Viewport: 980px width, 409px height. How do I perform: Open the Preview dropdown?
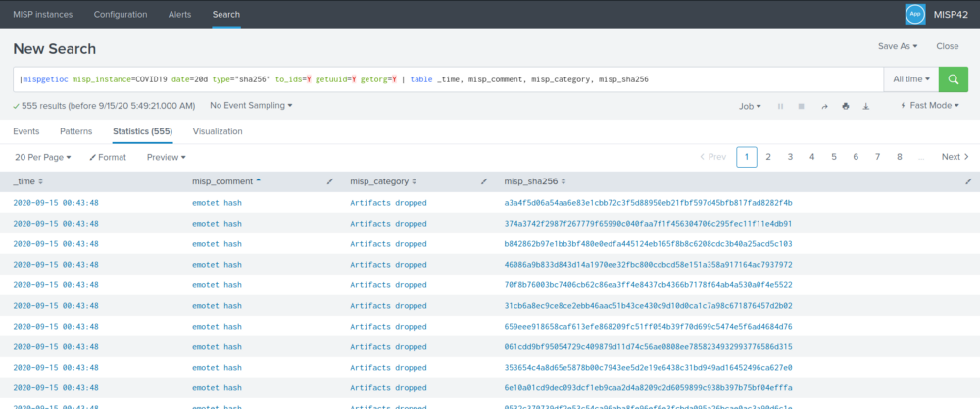[167, 158]
